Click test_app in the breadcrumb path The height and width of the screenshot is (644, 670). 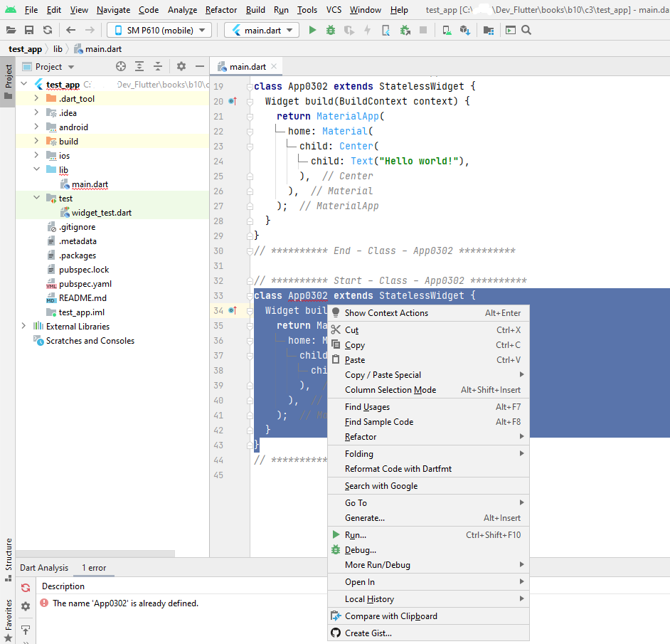tap(25, 49)
